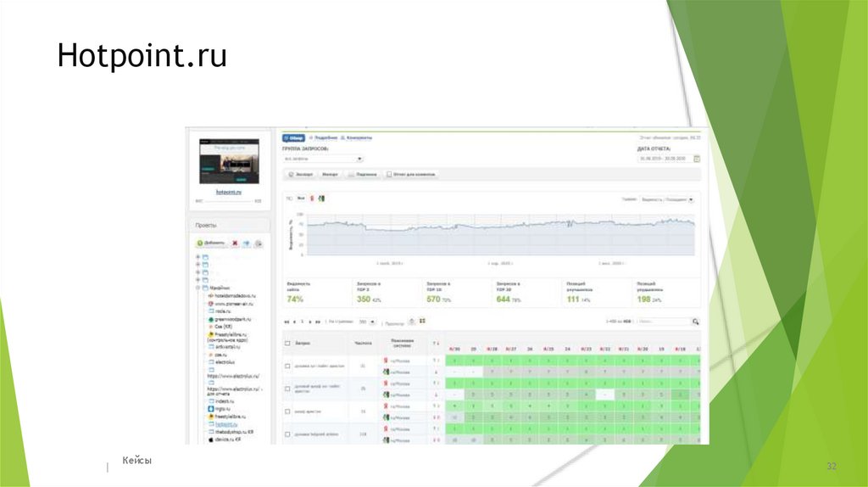Open the gear settings icon in Проекты toolbar
Image resolution: width=868 pixels, height=487 pixels.
(x=258, y=243)
